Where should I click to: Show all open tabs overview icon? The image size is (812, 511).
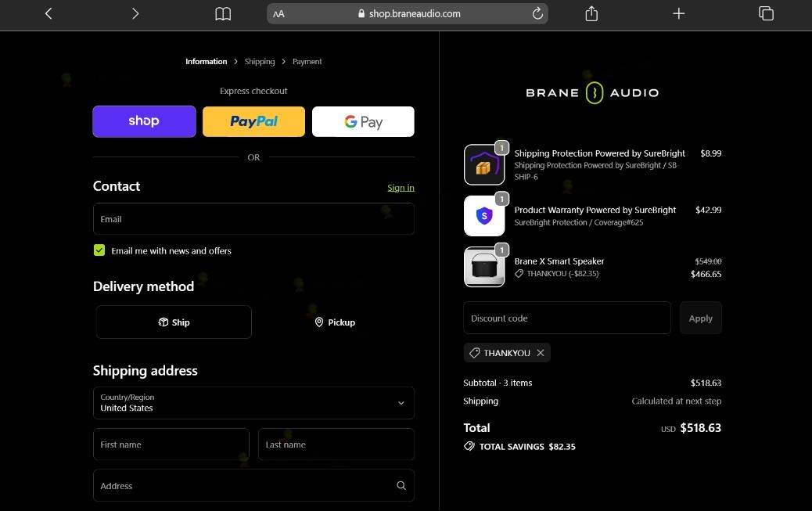[x=766, y=13]
